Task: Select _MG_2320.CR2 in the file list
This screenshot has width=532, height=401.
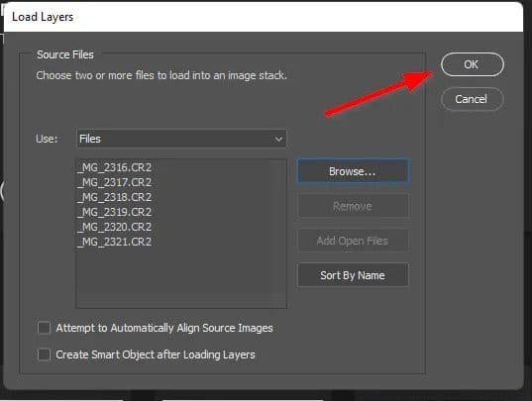Action: click(x=114, y=227)
